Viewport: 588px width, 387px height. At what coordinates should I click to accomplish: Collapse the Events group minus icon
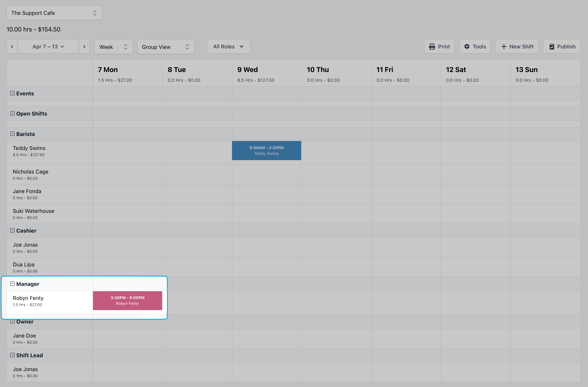coord(12,93)
